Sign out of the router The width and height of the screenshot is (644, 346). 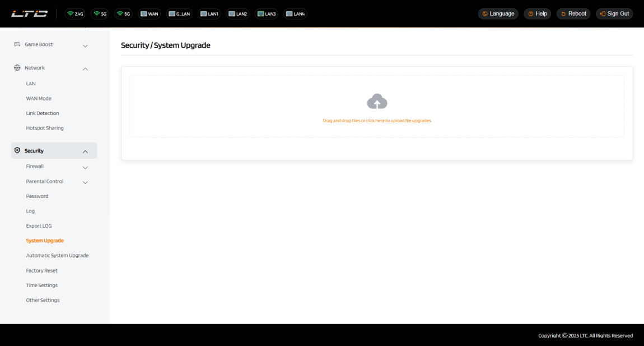[x=614, y=14]
